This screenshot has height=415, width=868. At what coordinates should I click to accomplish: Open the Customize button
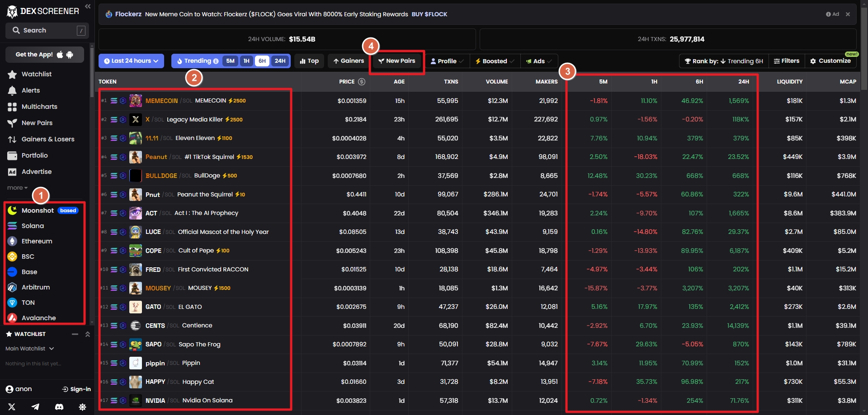[830, 61]
